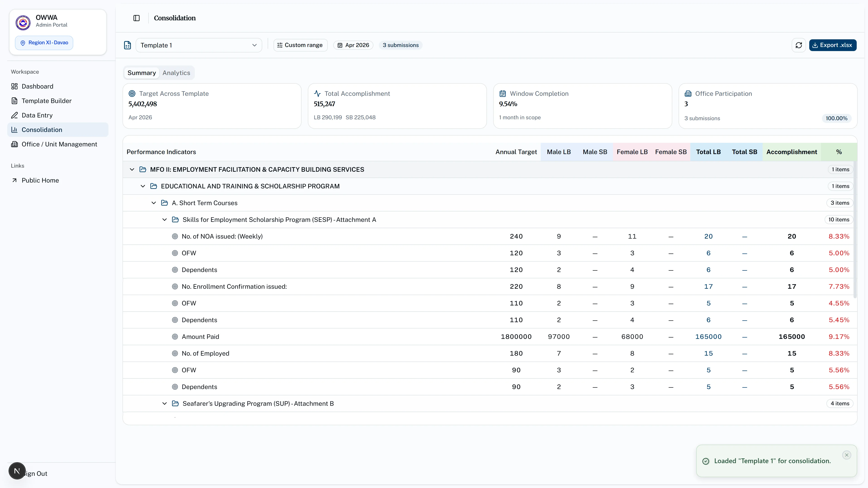Screen dimensions: 868x488
Task: Open Office / Unit Management page
Action: 58,145
